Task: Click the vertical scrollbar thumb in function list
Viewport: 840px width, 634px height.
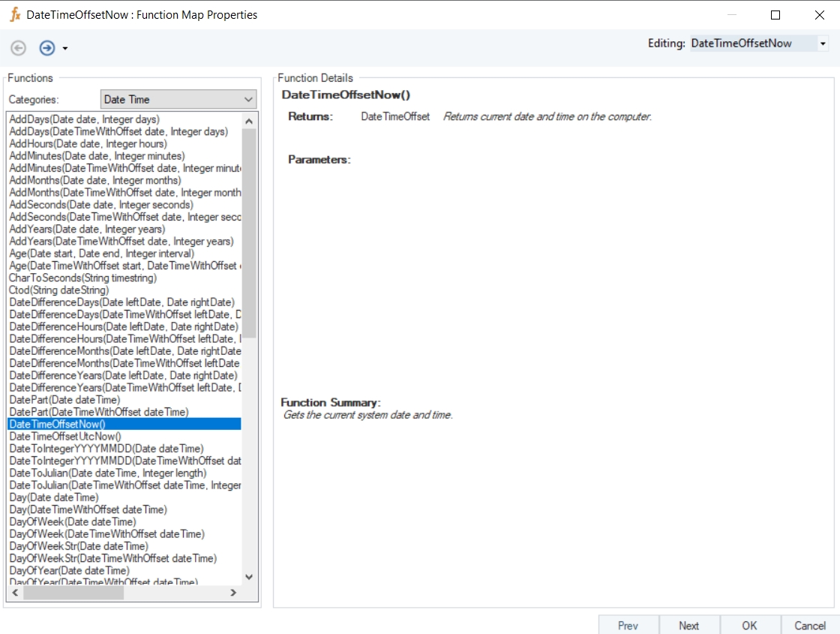Action: (x=248, y=233)
